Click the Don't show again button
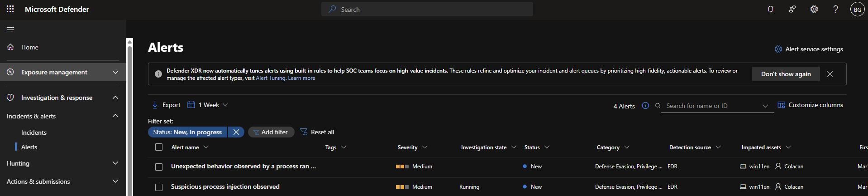Image resolution: width=868 pixels, height=196 pixels. [786, 74]
